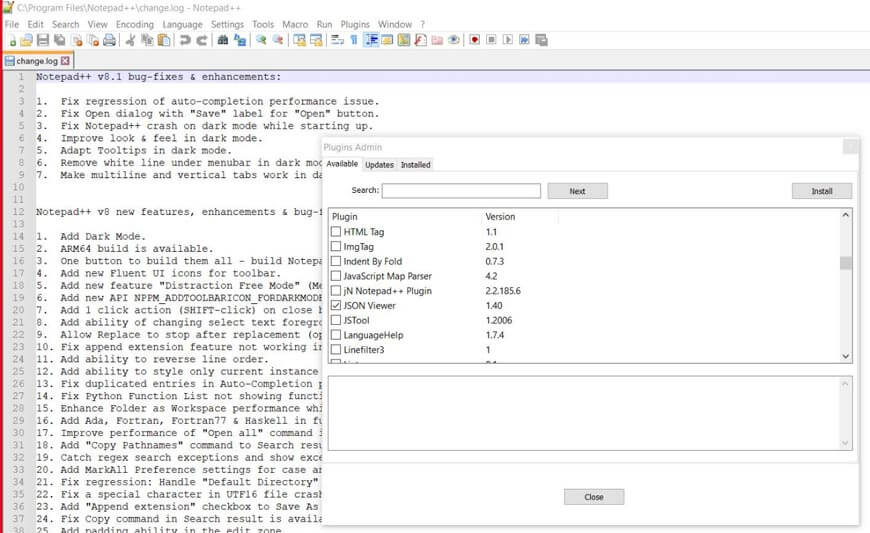Focus the plugin Search input field
Viewport: 870px width, 533px height.
click(x=461, y=191)
